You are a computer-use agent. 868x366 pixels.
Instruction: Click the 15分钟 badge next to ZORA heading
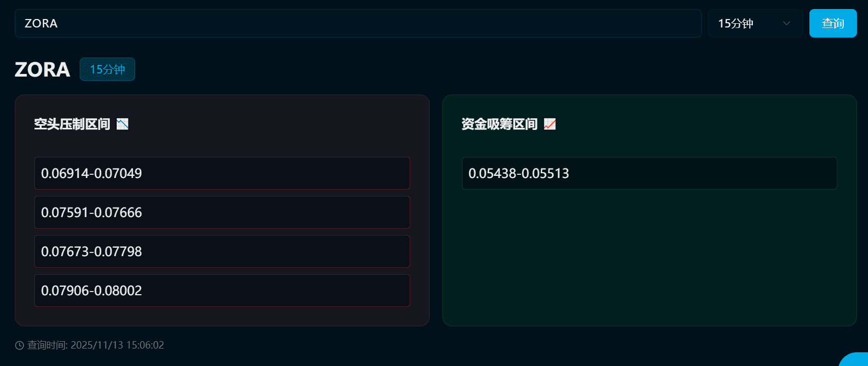107,69
